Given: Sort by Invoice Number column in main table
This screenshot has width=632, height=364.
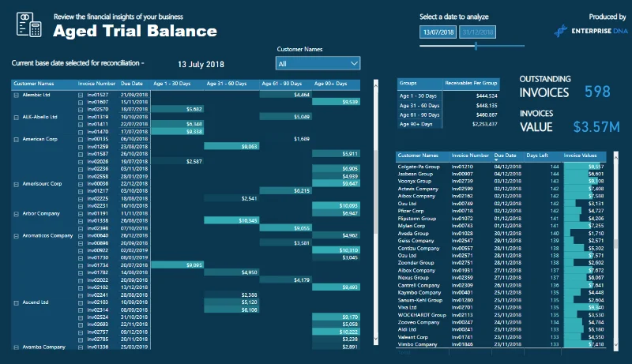Looking at the screenshot, I should tap(96, 84).
